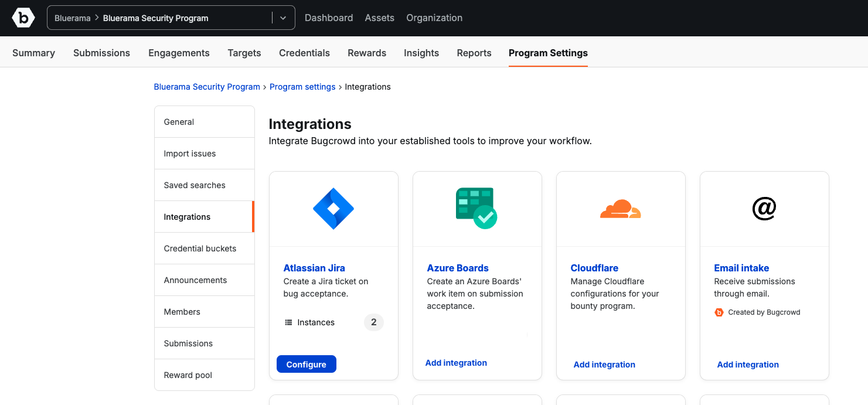Click the Email intake @ icon
This screenshot has width=868, height=405.
pyautogui.click(x=764, y=209)
